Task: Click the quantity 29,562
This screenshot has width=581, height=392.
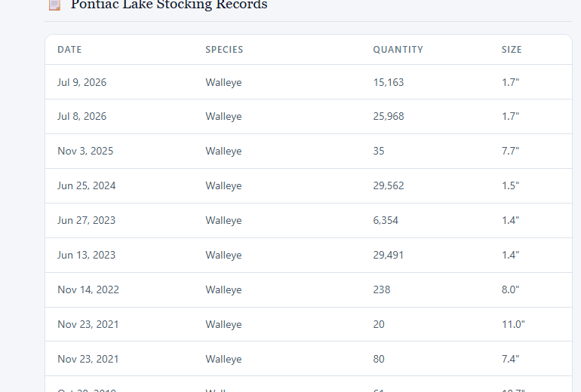Action: [389, 185]
